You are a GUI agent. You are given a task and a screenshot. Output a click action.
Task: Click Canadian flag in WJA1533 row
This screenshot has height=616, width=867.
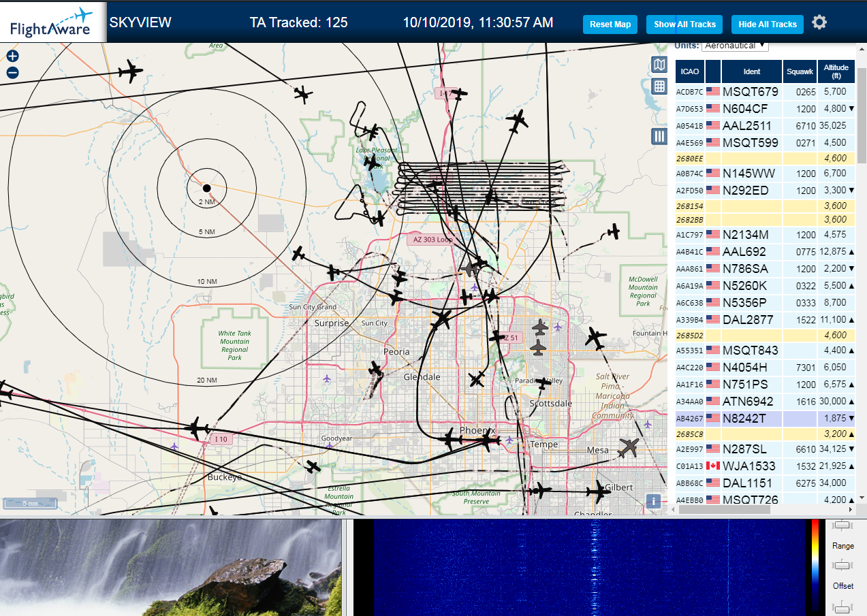point(712,466)
